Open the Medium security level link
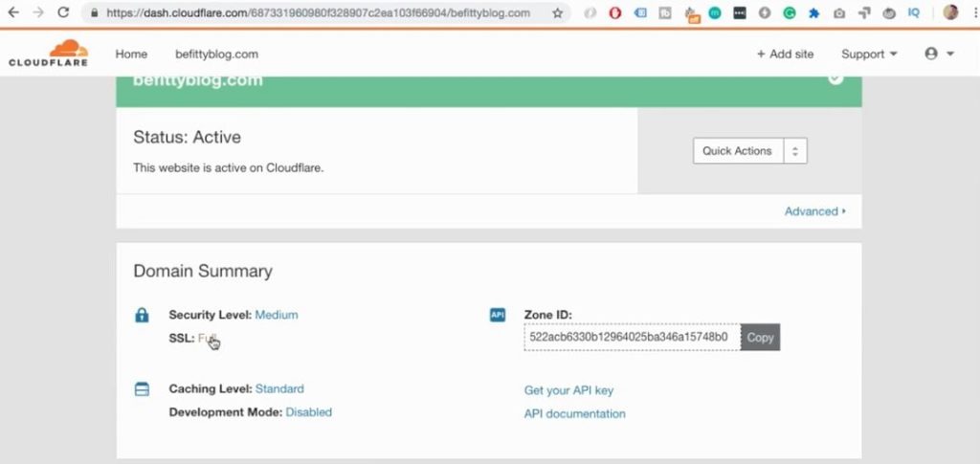980x464 pixels. coord(277,315)
